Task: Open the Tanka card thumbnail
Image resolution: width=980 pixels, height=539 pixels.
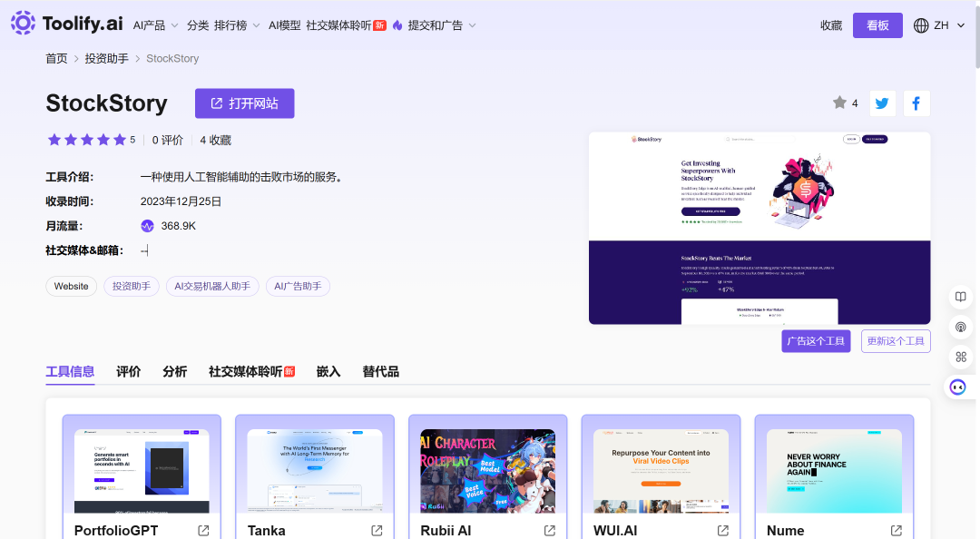Action: tap(315, 471)
